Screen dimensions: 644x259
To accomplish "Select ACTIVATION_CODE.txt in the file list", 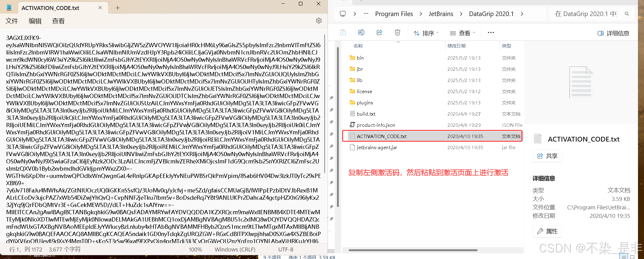I will tap(432, 136).
